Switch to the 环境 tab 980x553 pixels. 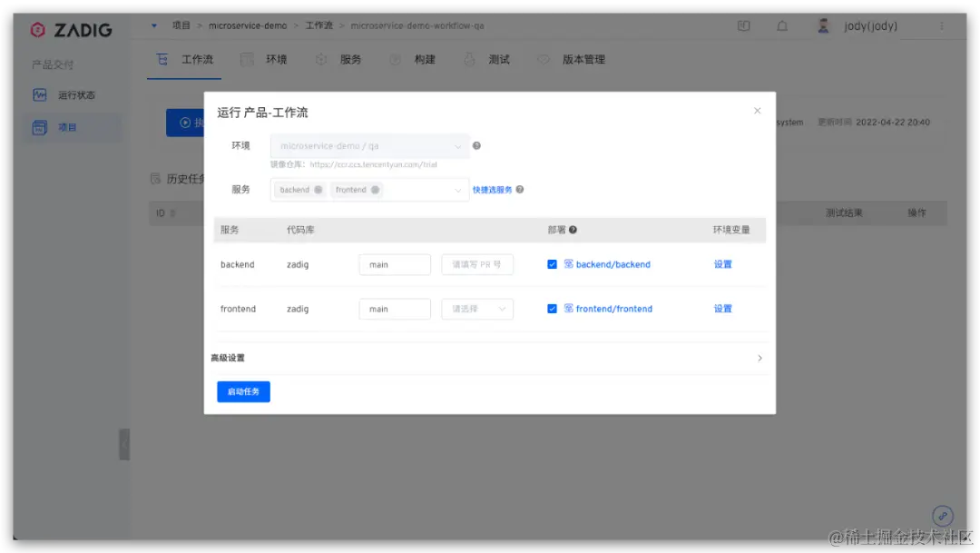pyautogui.click(x=264, y=59)
